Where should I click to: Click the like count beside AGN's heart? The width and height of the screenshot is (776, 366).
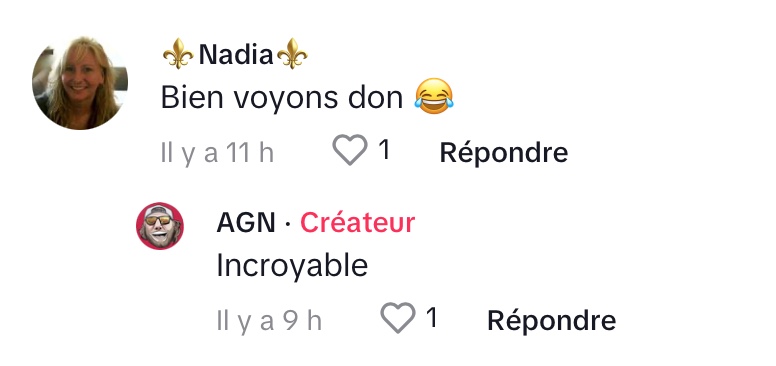(432, 317)
